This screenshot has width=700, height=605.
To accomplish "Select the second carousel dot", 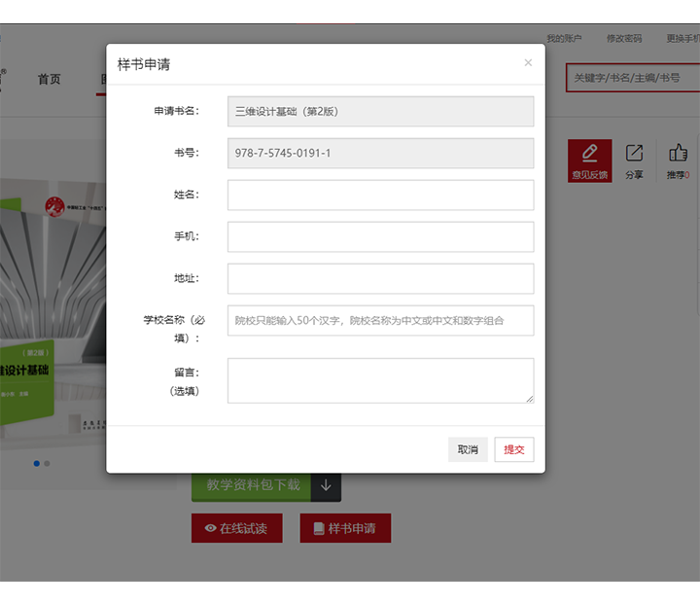I will (47, 463).
